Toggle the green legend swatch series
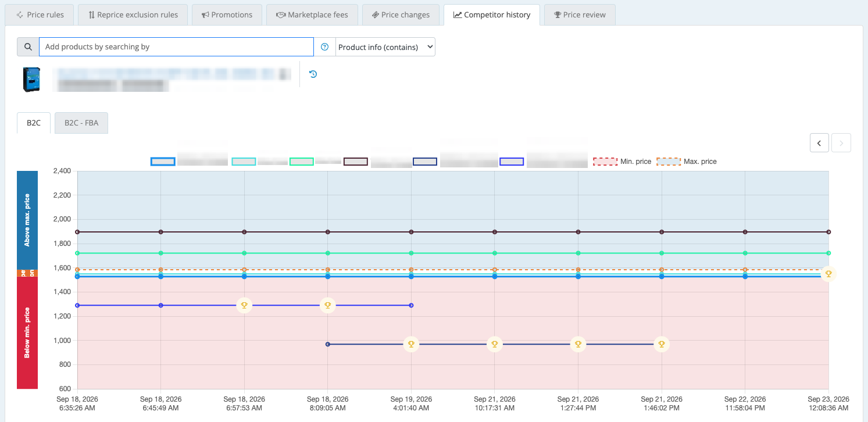 point(302,162)
